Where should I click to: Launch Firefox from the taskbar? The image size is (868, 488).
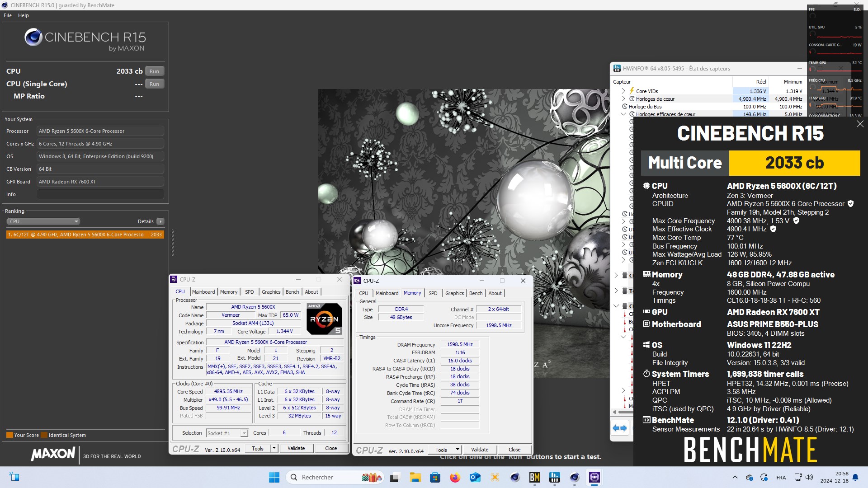455,477
